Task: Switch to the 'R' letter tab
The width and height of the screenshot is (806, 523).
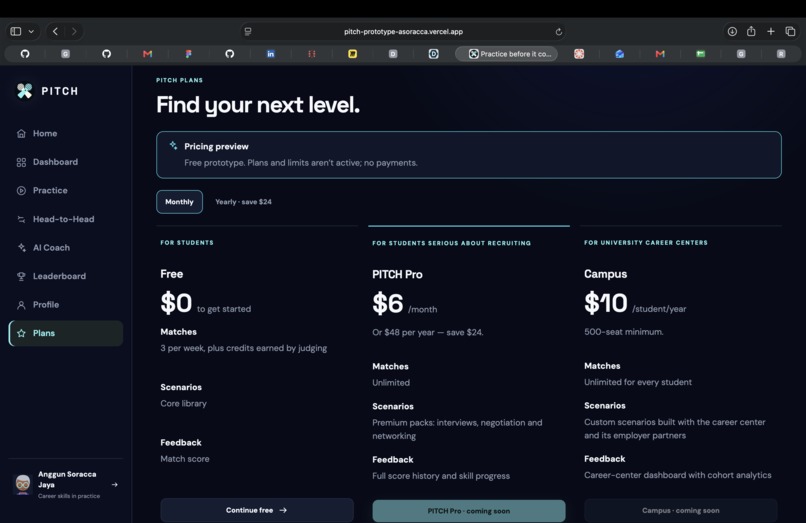Action: pos(781,53)
